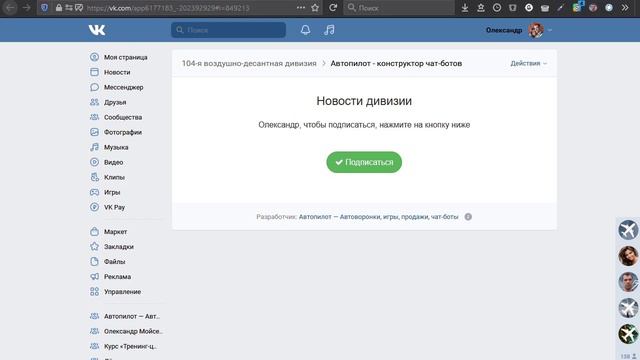Open the browser downloads arrow icon
The height and width of the screenshot is (360, 640).
(464, 7)
